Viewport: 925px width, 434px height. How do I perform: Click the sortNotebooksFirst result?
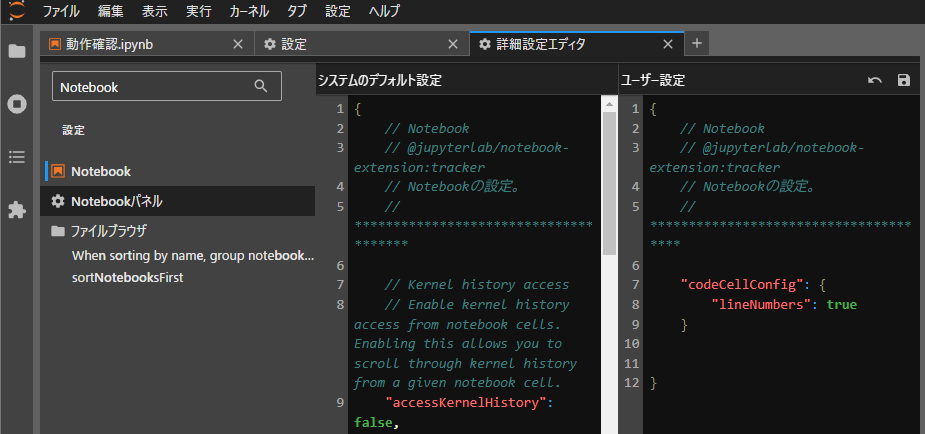pos(127,277)
